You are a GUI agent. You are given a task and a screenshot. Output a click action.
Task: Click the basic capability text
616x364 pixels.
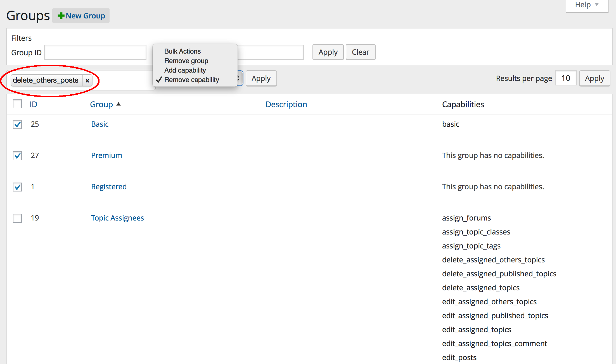[x=451, y=124]
